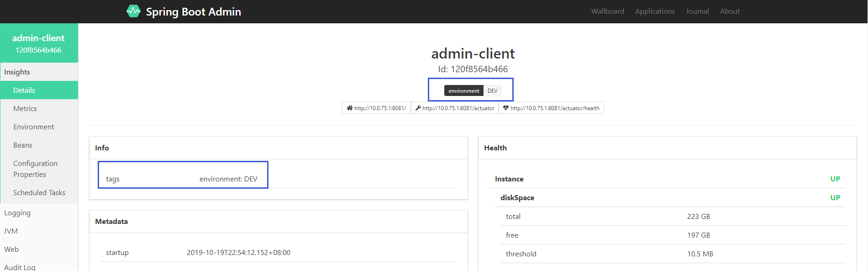Click the UP status for Instance
Viewport: 868px width, 271px height.
[x=835, y=179]
